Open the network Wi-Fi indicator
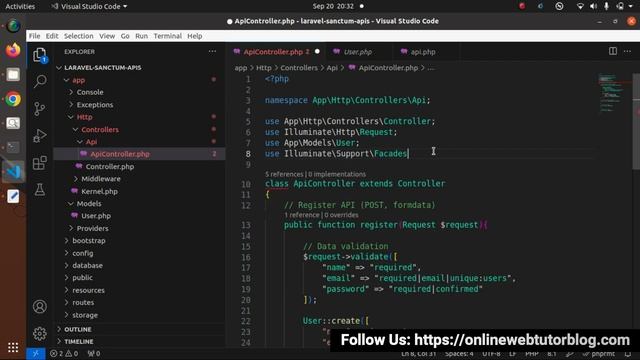The height and width of the screenshot is (360, 640). click(x=580, y=6)
